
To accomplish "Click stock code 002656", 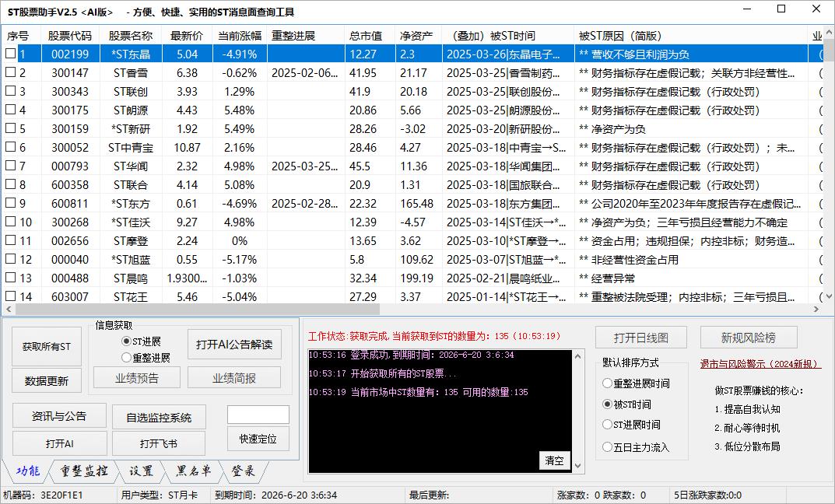I will (x=70, y=240).
